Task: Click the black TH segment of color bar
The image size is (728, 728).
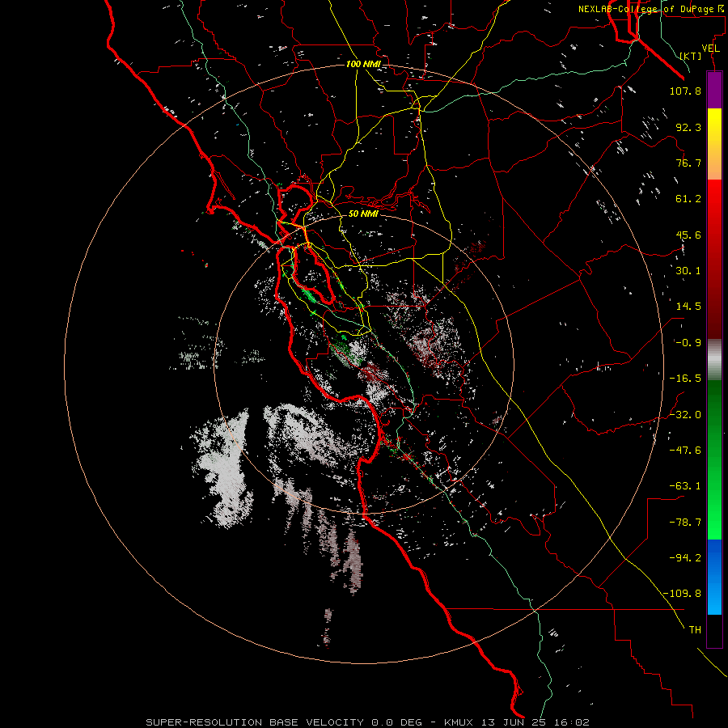Action: [x=714, y=631]
